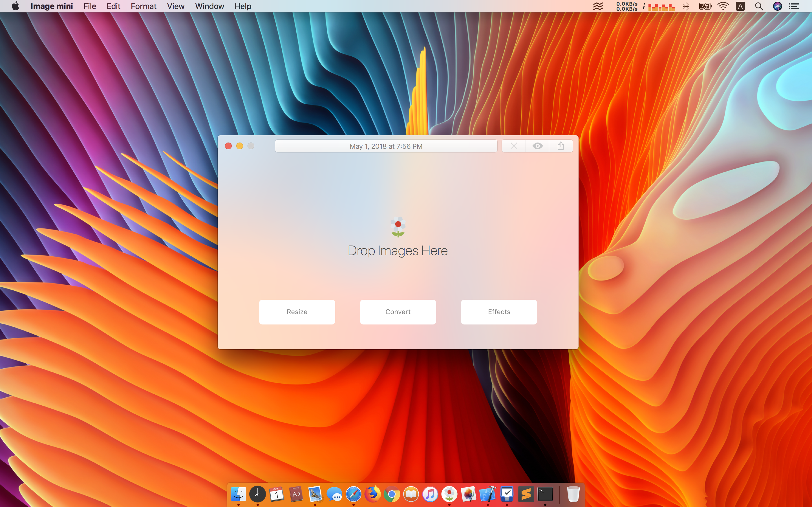
Task: Click the share icon in the toolbar
Action: (x=560, y=146)
